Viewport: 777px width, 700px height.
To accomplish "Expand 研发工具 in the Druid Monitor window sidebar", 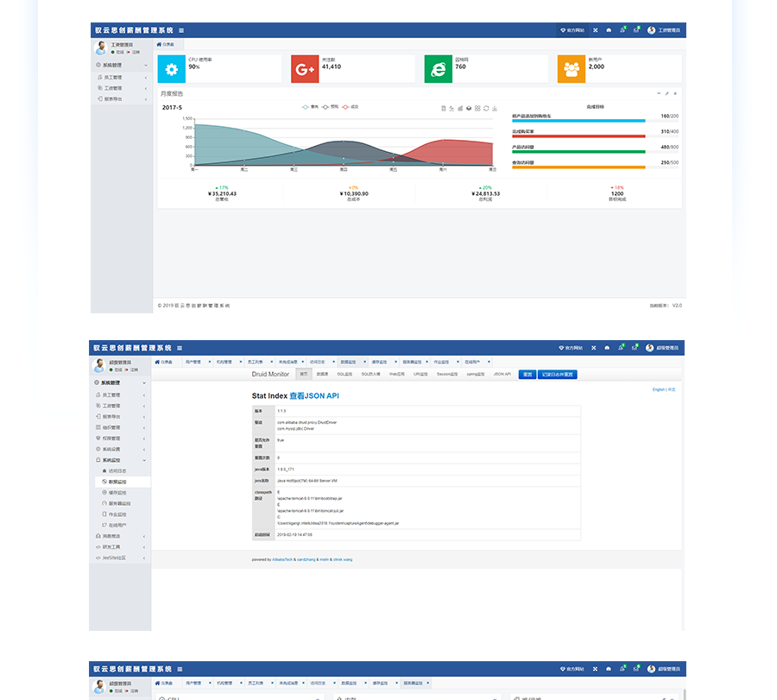I will (120, 547).
